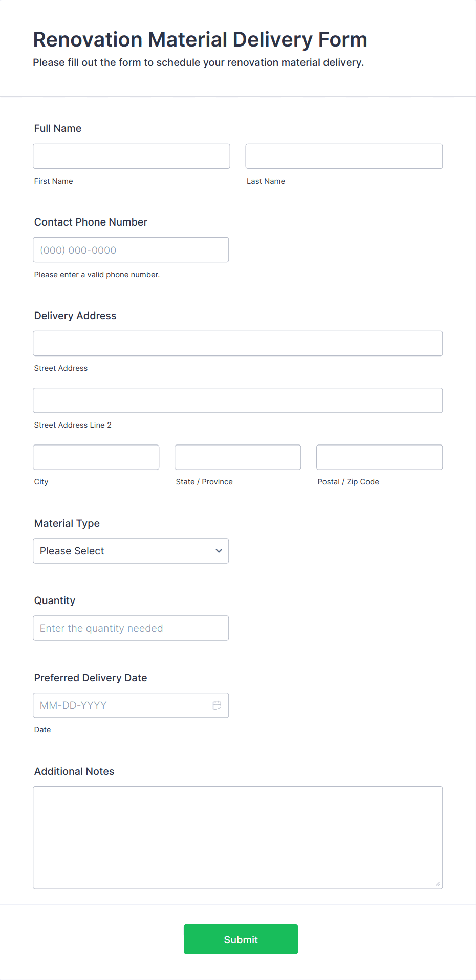Select the City input box
Image resolution: width=476 pixels, height=980 pixels.
click(x=96, y=457)
